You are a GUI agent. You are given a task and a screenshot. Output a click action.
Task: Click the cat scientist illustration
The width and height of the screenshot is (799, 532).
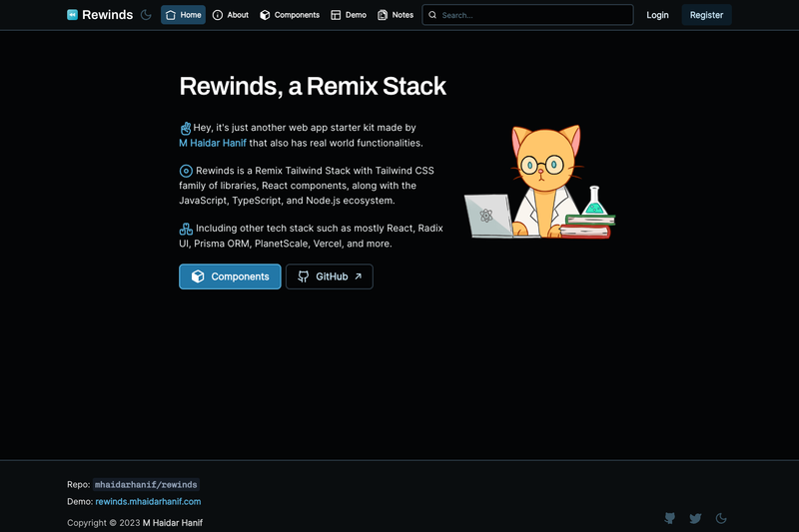click(x=539, y=182)
